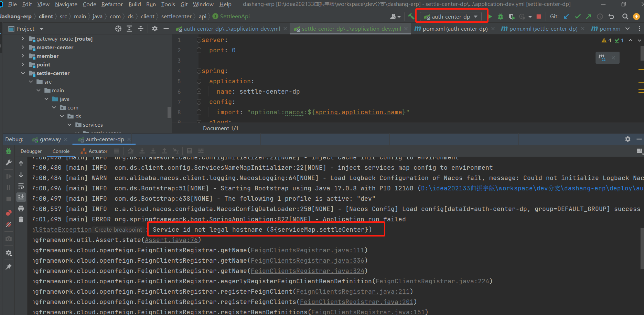This screenshot has height=315, width=644.
Task: Switch to the Actuator tab
Action: tap(94, 151)
